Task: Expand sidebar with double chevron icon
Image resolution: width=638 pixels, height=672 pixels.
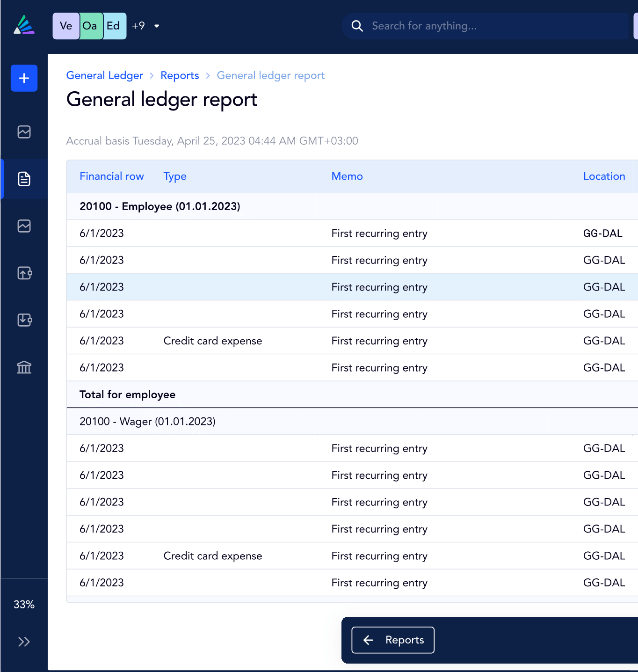Action: (24, 642)
